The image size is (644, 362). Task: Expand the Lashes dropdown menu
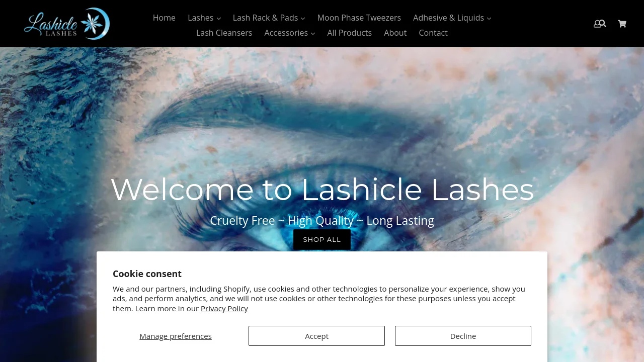204,18
